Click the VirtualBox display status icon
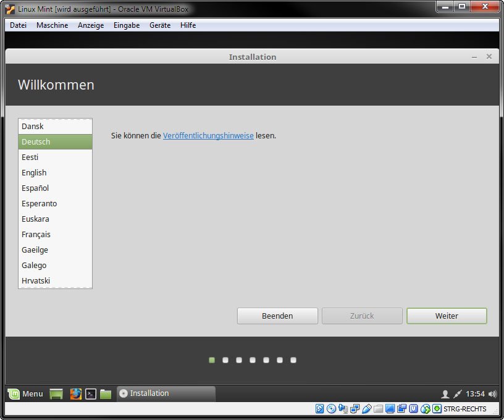Screen dimensions: 504x420 (x=390, y=409)
